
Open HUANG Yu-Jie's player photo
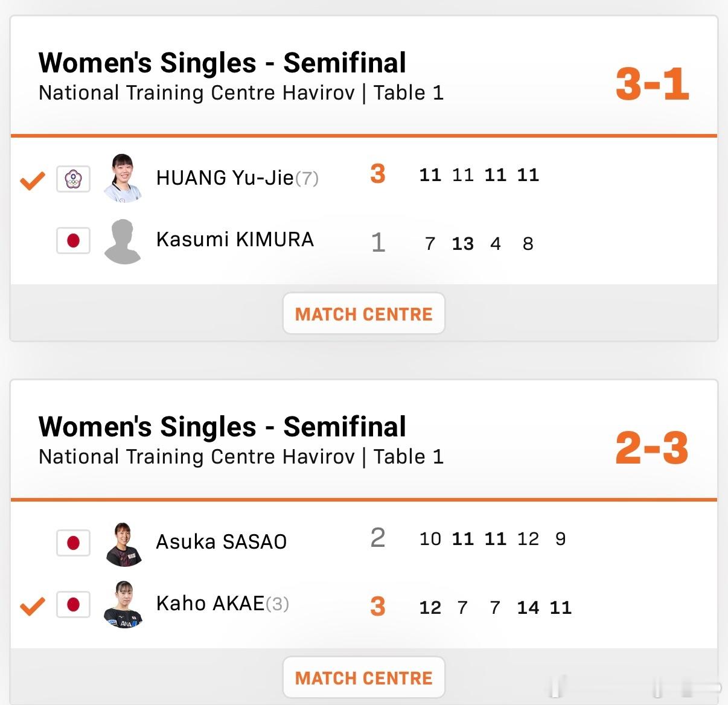(123, 178)
